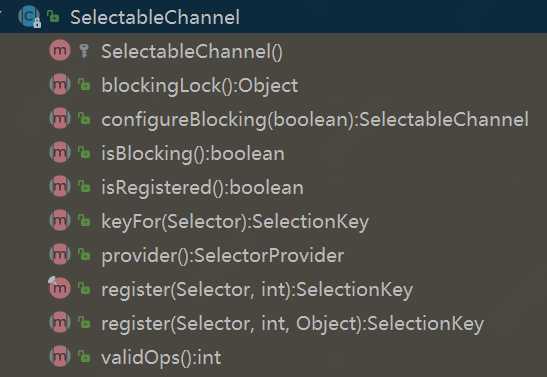Click the public lock icon beside validOps()
The image size is (547, 377).
pos(84,357)
